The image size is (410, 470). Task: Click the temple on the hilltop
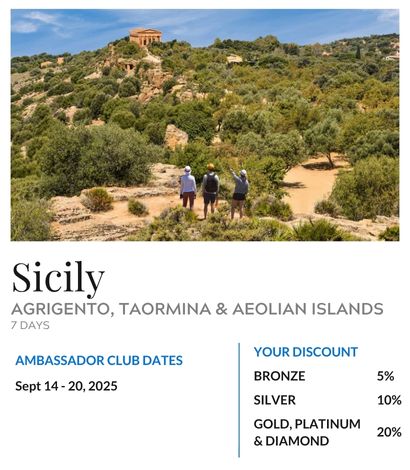click(145, 37)
